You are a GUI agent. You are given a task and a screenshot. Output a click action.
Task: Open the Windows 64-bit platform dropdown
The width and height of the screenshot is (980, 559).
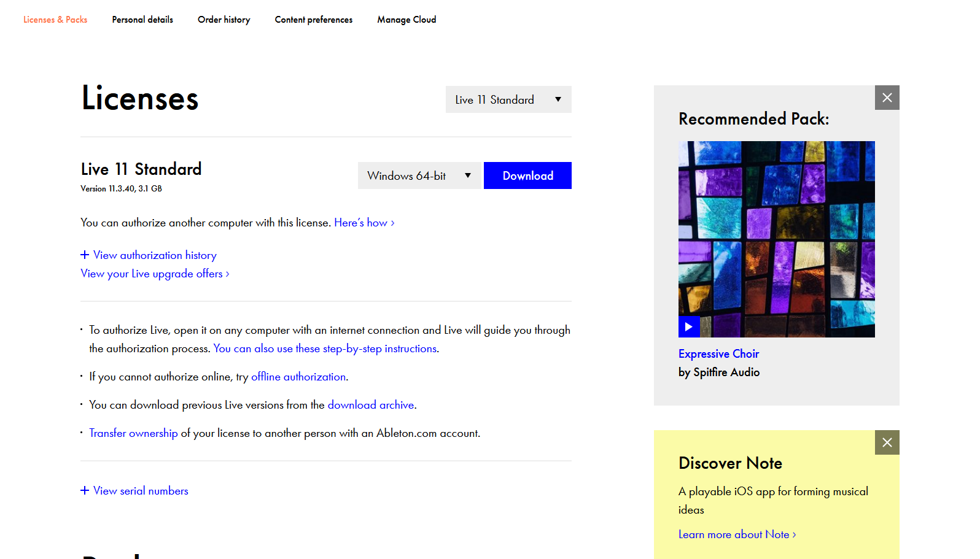(420, 175)
